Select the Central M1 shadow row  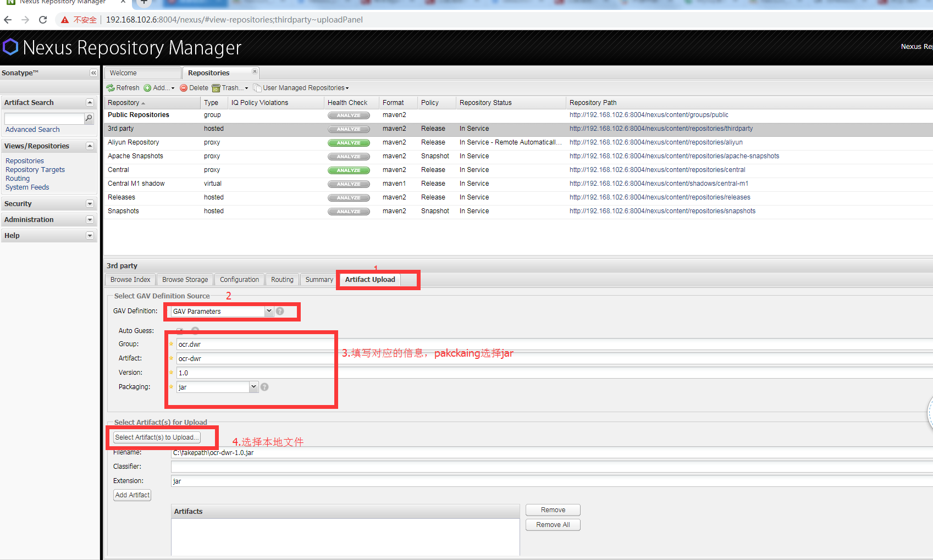tap(518, 184)
